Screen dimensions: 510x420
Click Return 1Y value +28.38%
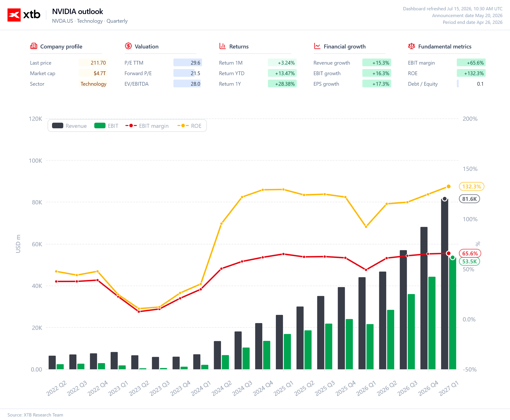coord(282,84)
